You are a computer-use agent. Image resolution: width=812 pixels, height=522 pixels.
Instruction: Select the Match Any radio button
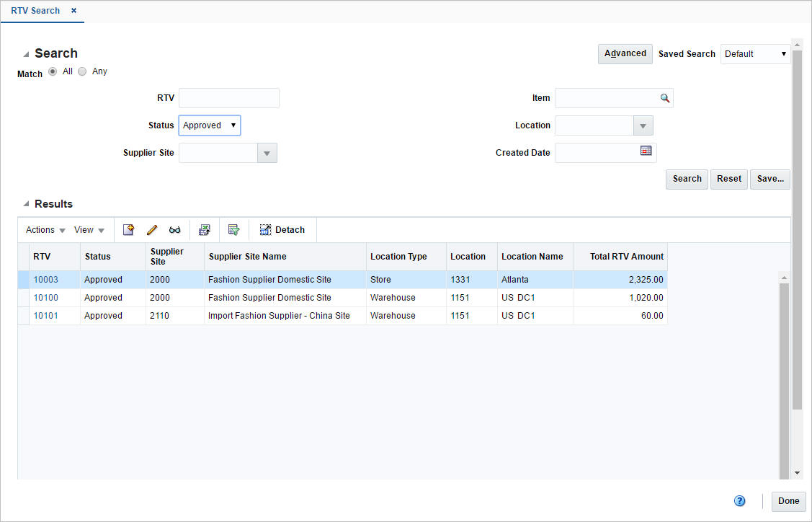point(82,71)
